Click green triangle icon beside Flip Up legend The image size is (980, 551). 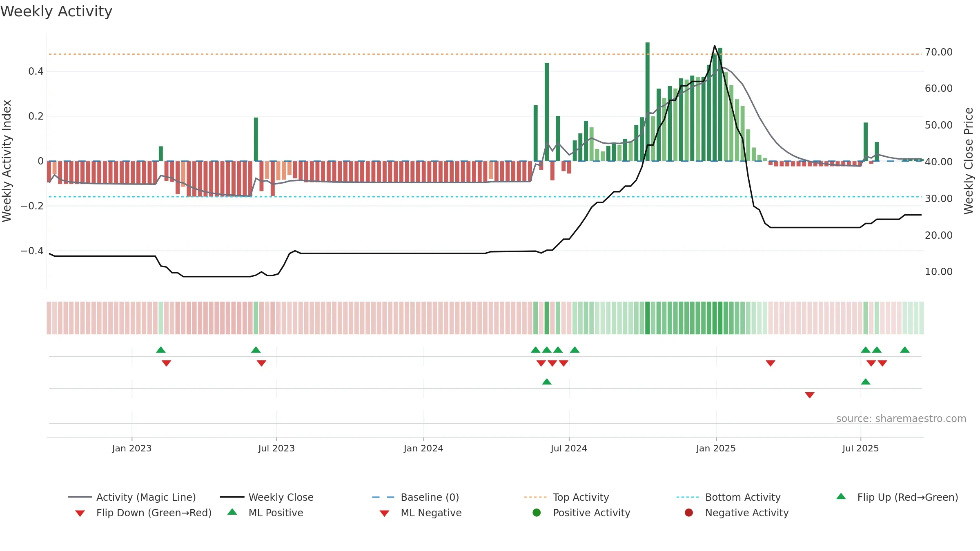(841, 496)
